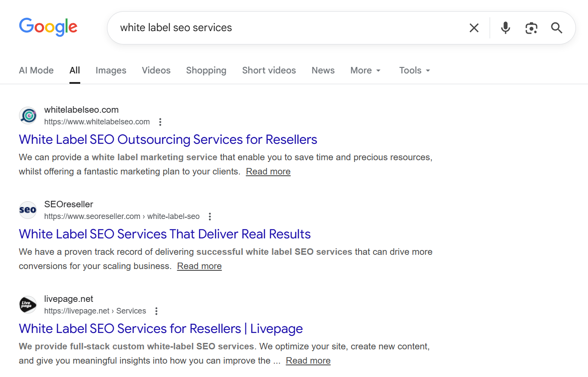
Task: Click the Google logo to go home
Action: coord(48,27)
